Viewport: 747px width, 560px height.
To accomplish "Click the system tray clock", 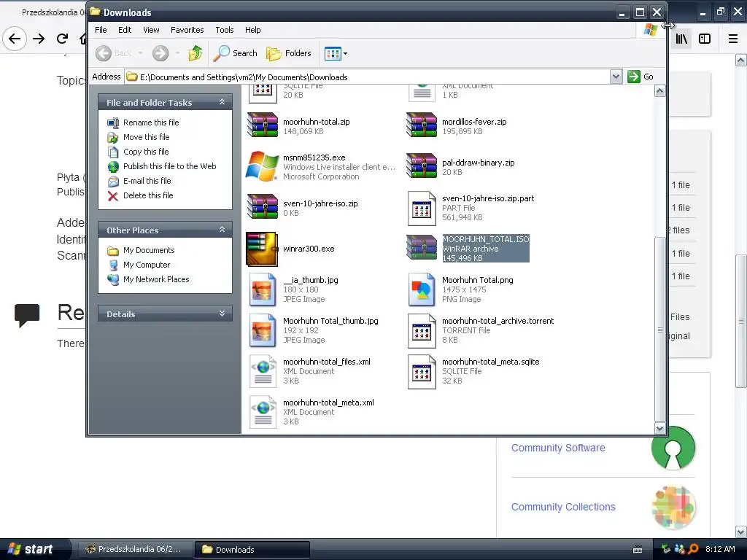I will pos(720,549).
